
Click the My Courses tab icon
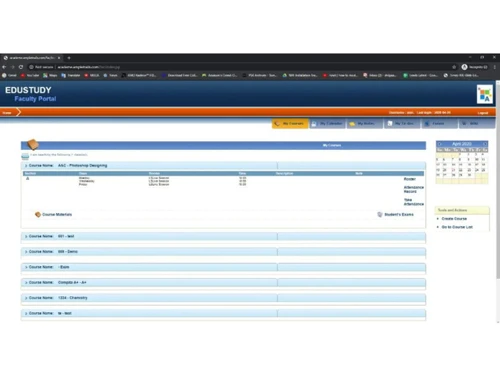click(277, 124)
